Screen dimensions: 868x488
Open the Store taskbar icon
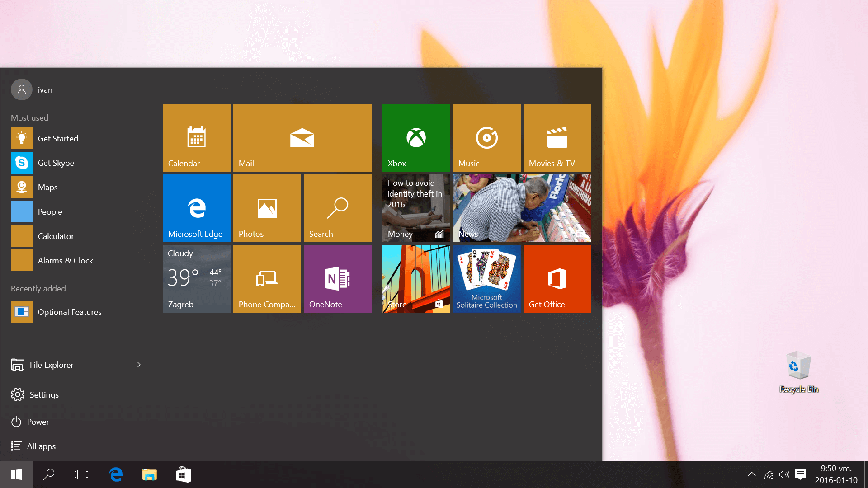(183, 474)
